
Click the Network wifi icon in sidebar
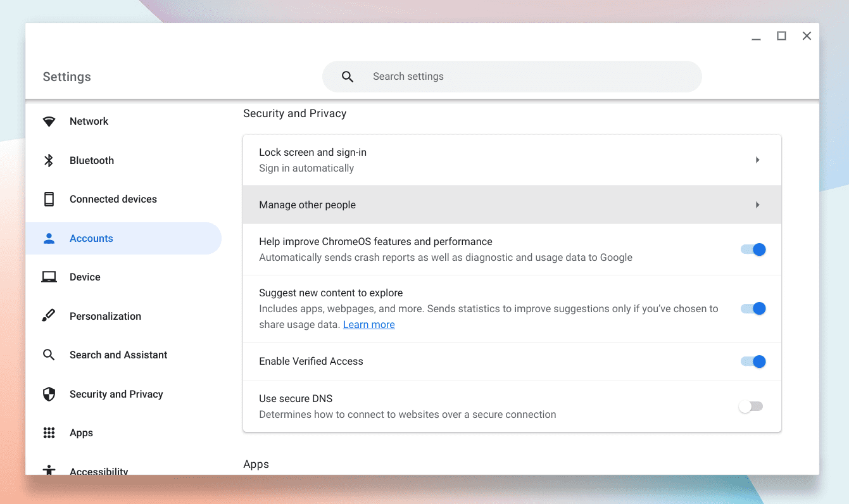(x=49, y=122)
